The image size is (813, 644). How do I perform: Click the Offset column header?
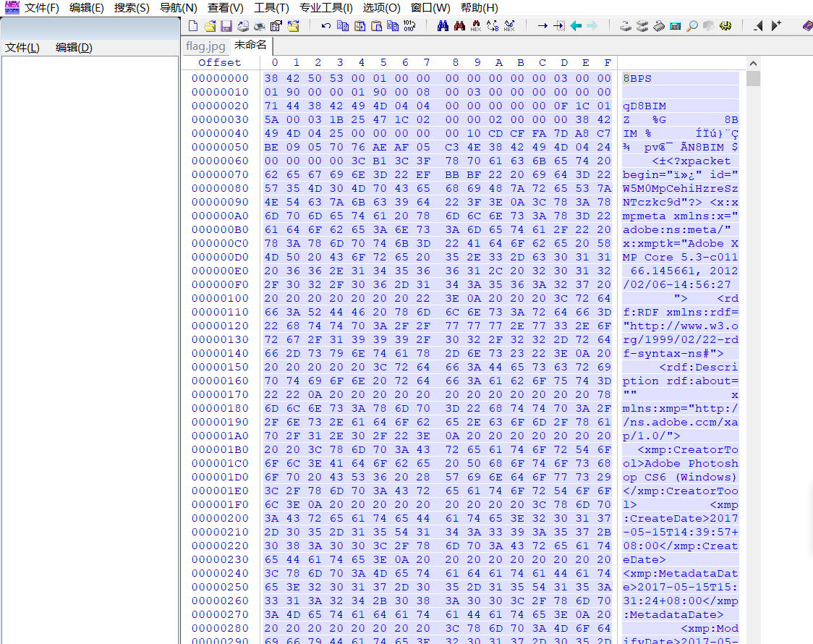220,63
